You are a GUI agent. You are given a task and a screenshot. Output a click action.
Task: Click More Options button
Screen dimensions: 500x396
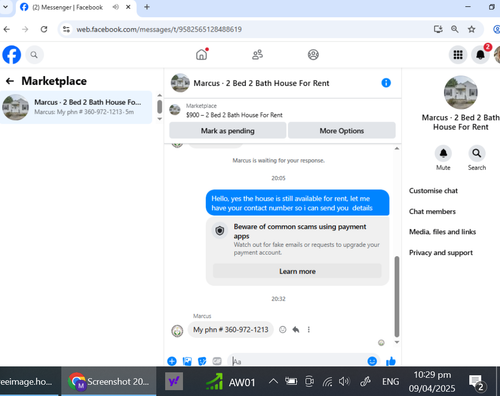click(342, 131)
